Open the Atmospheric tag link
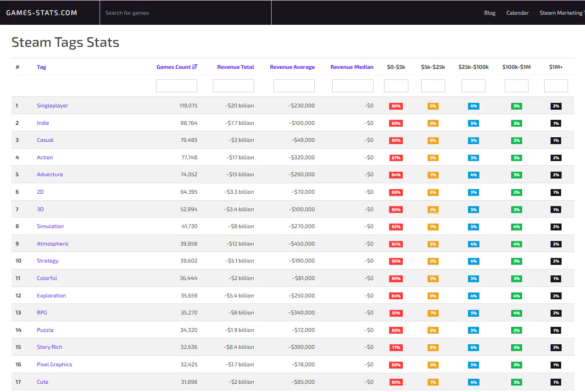585x392 pixels. 53,244
